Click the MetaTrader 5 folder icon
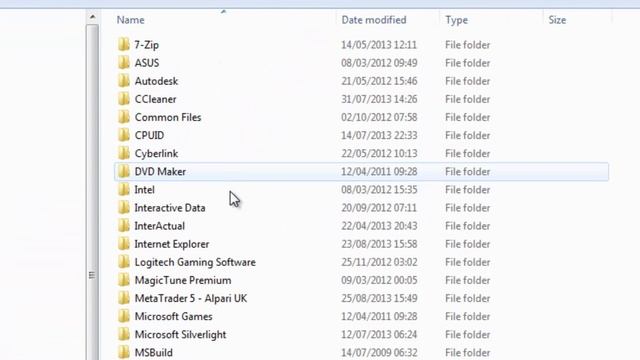Screen dimensions: 640x360 point(124,298)
